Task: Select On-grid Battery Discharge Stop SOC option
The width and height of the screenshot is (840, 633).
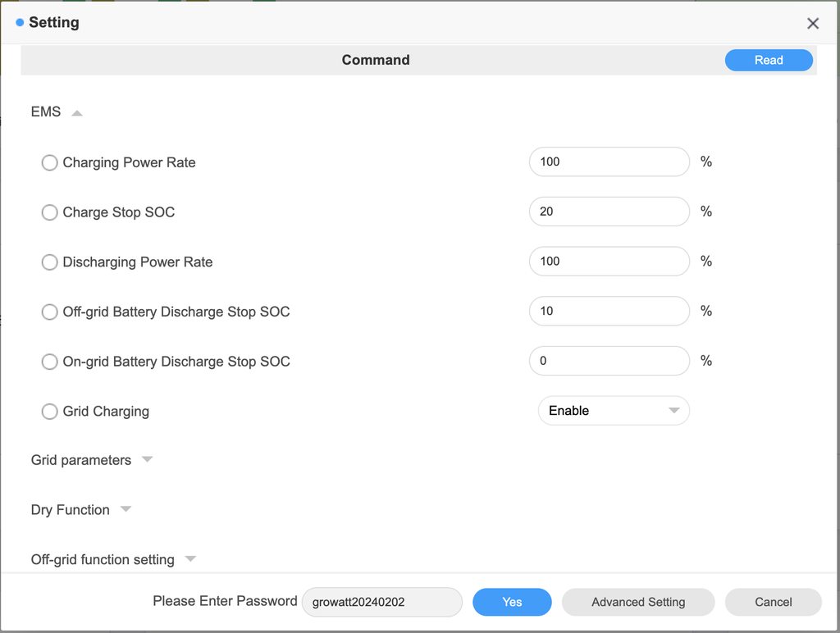Action: pyautogui.click(x=50, y=362)
